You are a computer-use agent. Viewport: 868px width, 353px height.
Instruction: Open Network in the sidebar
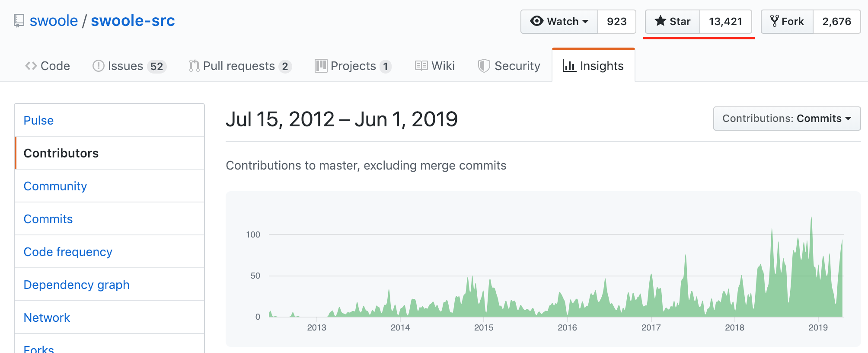click(x=109, y=318)
